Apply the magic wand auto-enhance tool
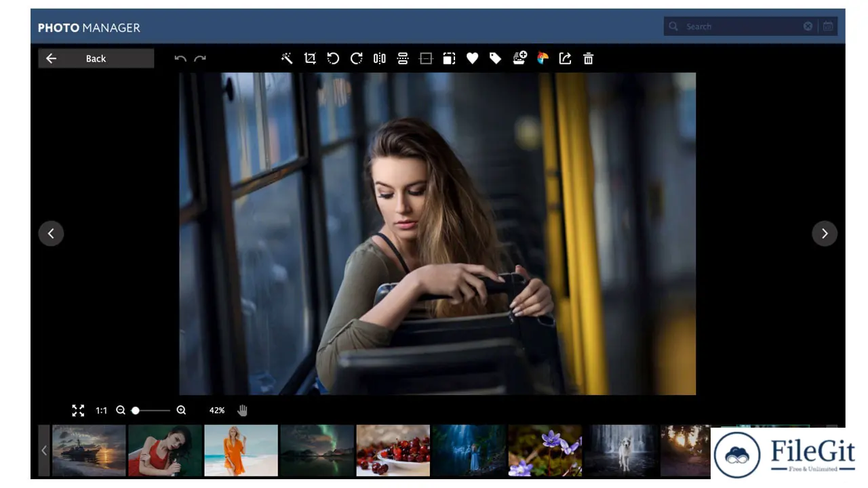868x488 pixels. tap(287, 58)
